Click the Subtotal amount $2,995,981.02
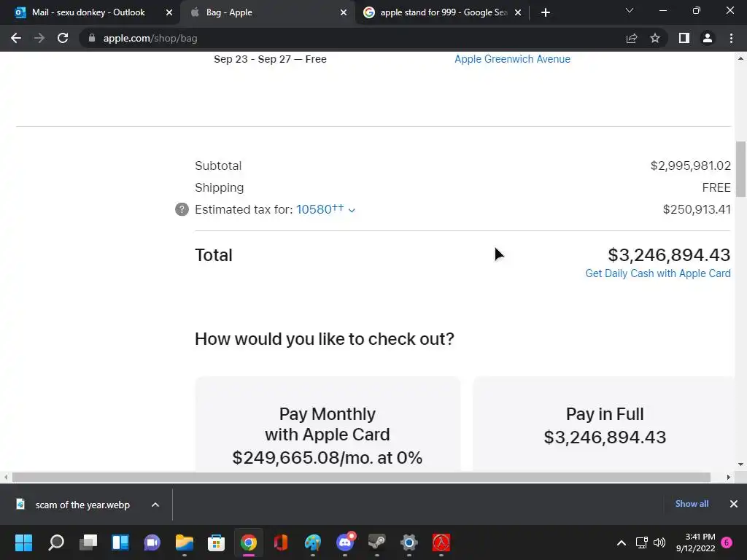 (x=690, y=166)
